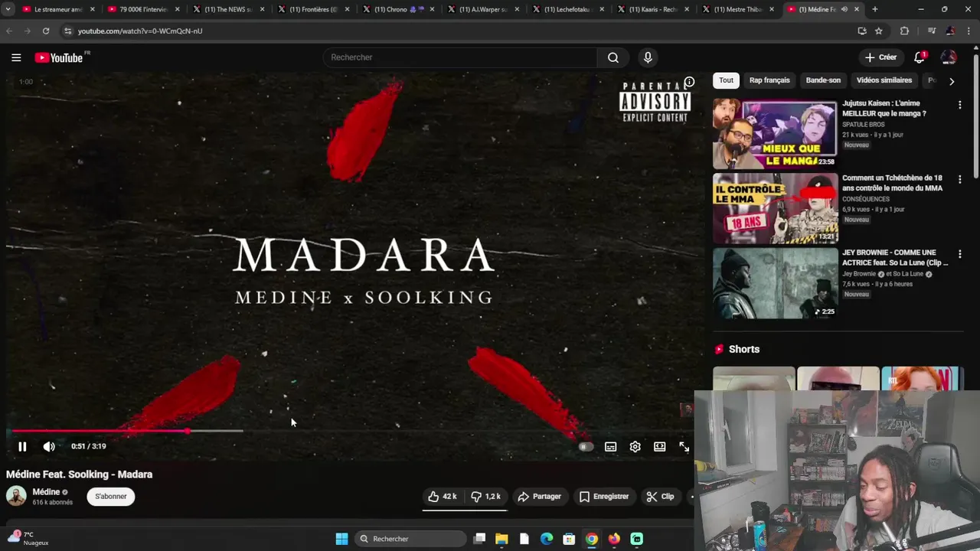Subscribe with the S'abonner button

(x=111, y=497)
